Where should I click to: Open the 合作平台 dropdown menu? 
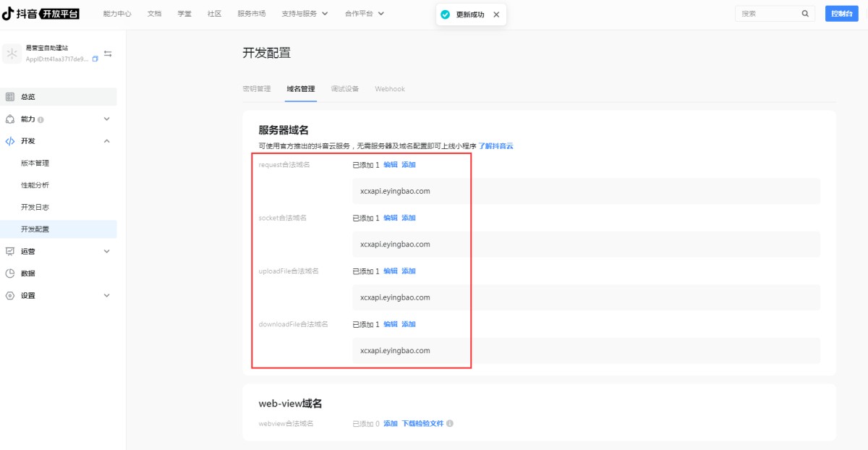[x=365, y=13]
